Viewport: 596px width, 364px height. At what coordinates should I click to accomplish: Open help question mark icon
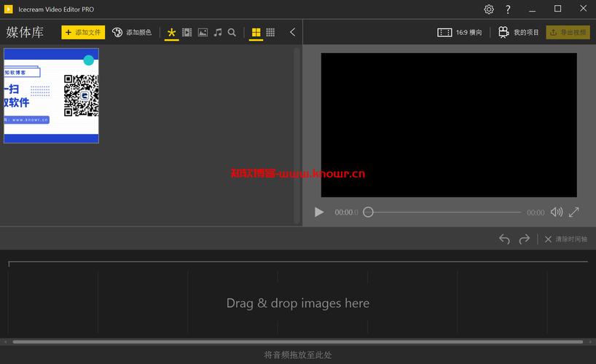(x=508, y=9)
